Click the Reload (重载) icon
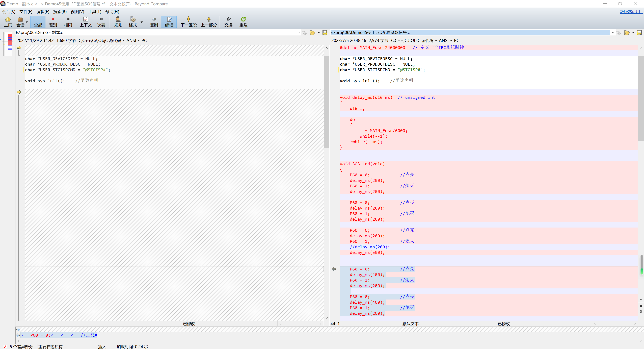644x349 pixels. coord(243,22)
